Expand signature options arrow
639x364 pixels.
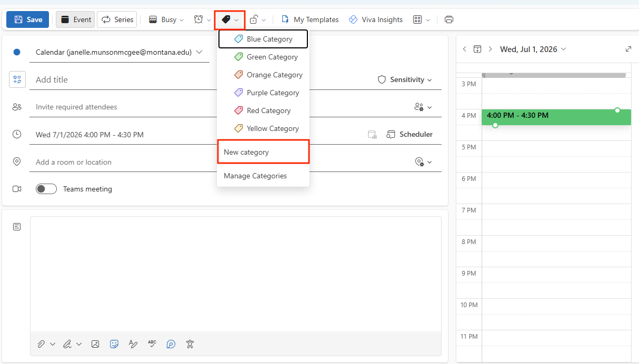click(79, 344)
